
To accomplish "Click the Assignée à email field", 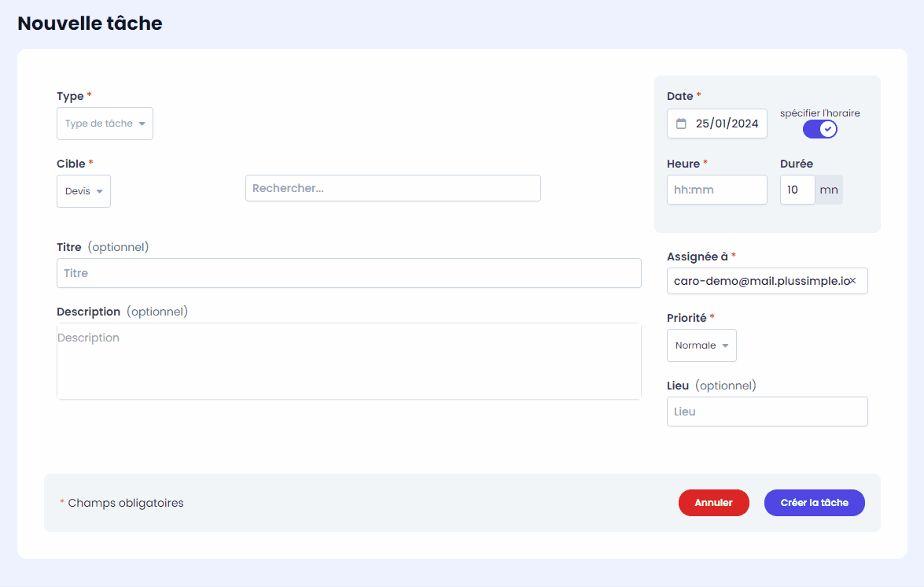I will pos(768,281).
